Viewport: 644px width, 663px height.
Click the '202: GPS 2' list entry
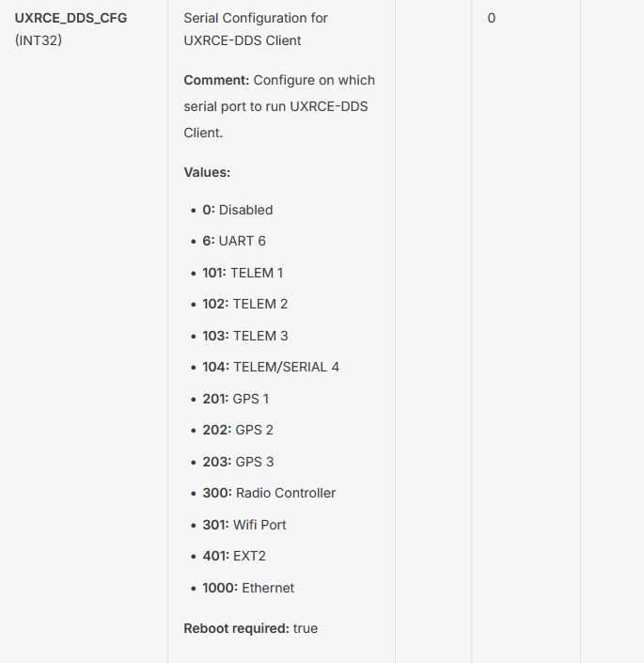(x=238, y=430)
